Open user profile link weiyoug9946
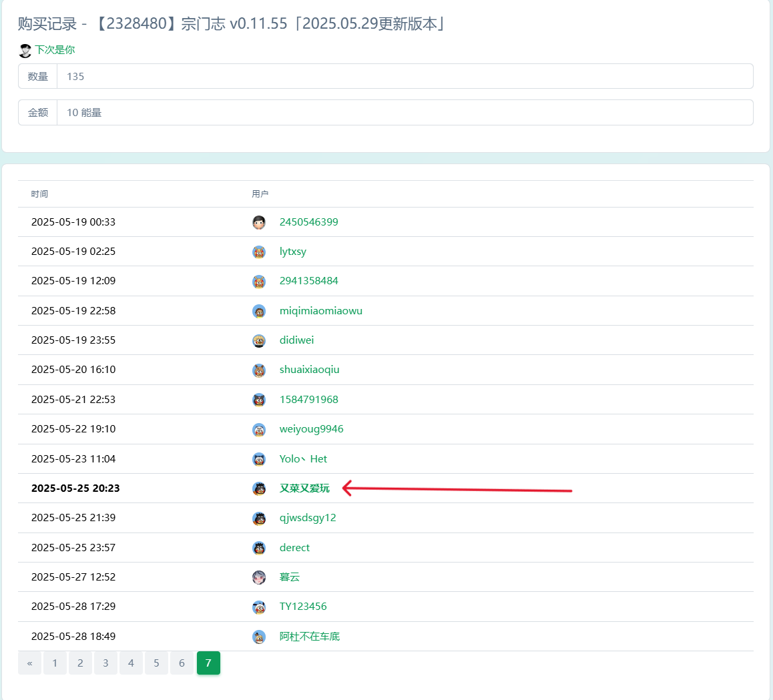This screenshot has width=773, height=700. 311,429
